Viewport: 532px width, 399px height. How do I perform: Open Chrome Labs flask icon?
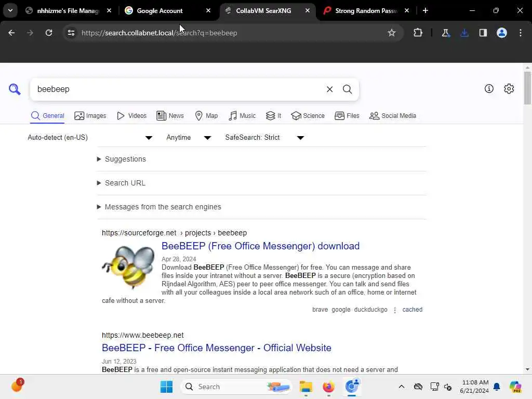445,33
